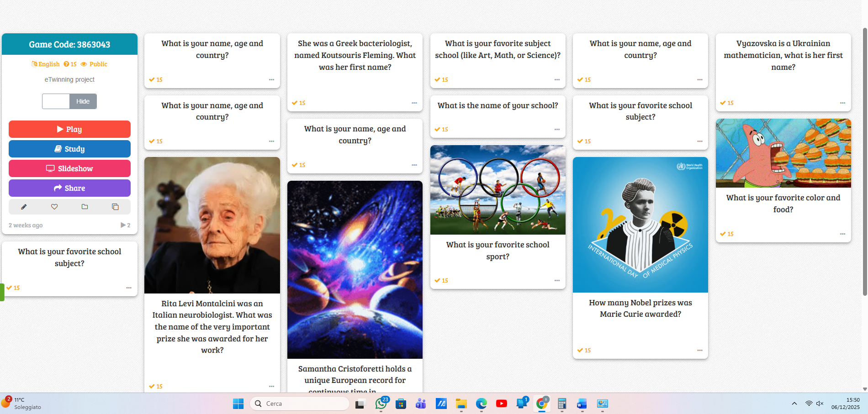
Task: Show hidden system tray icons chevron
Action: click(x=794, y=404)
